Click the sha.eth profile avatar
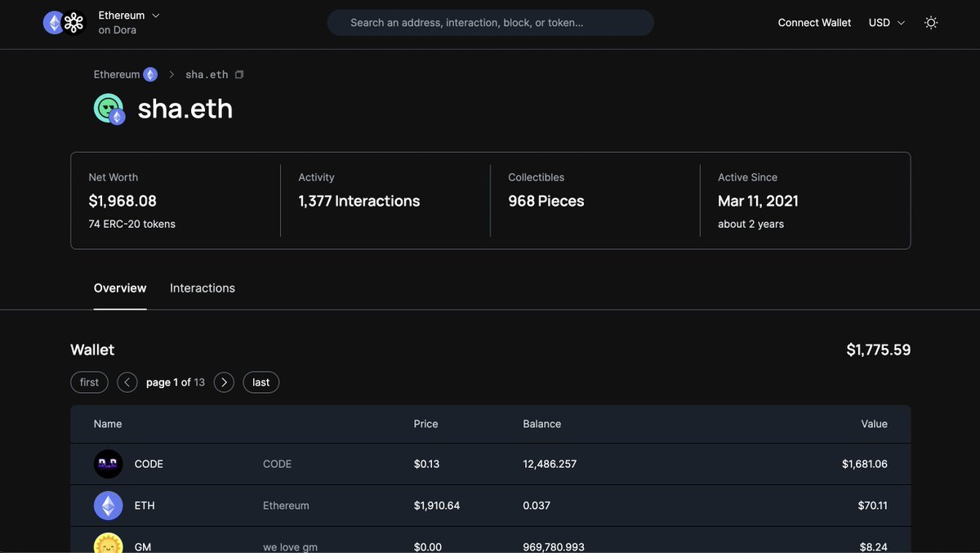The height and width of the screenshot is (553, 980). click(x=109, y=109)
